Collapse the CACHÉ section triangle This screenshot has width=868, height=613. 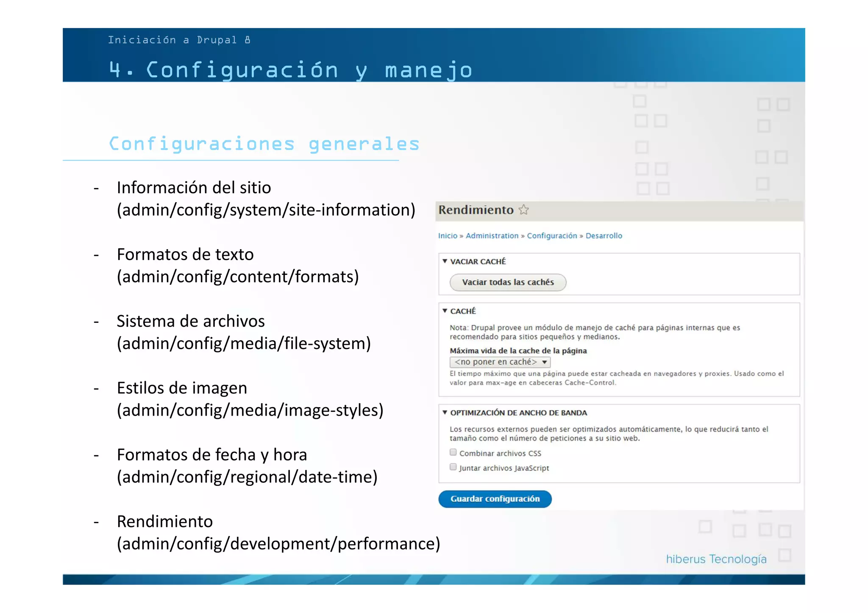tap(445, 311)
